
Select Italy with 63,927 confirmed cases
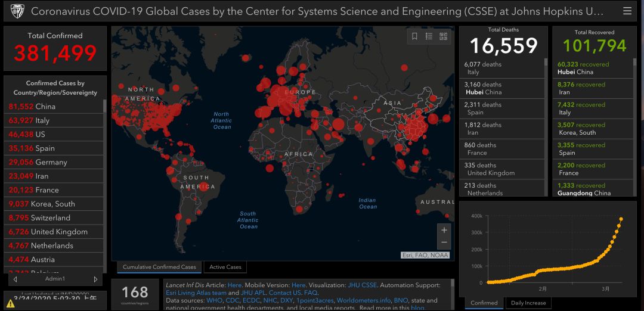[x=54, y=120]
